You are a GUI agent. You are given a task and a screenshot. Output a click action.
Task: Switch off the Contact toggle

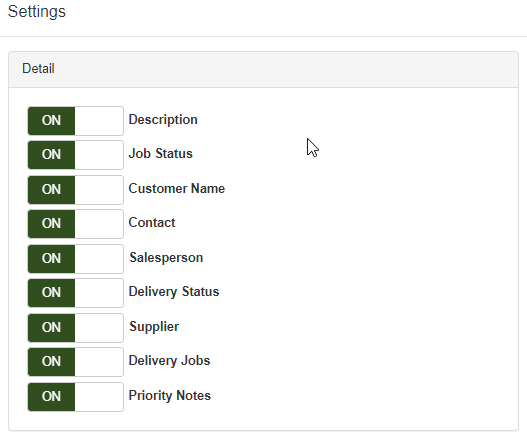(x=76, y=224)
